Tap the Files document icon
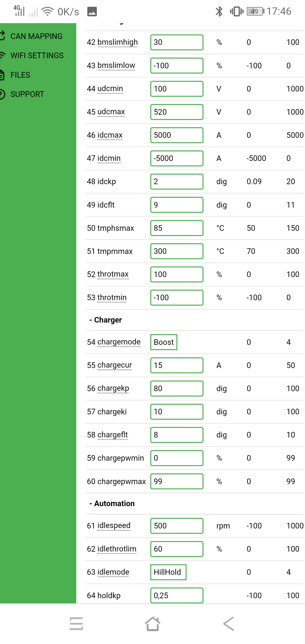This screenshot has height=644, width=305. 2,75
